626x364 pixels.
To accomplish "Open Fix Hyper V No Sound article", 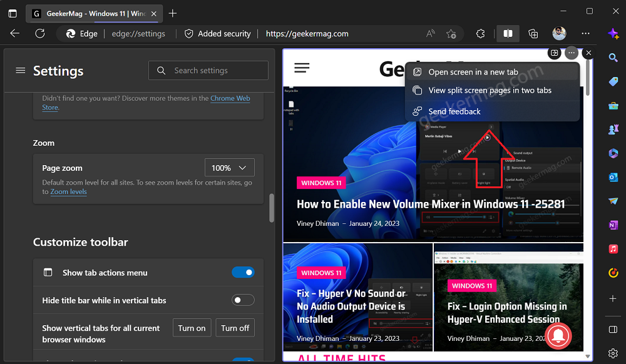I will (351, 306).
